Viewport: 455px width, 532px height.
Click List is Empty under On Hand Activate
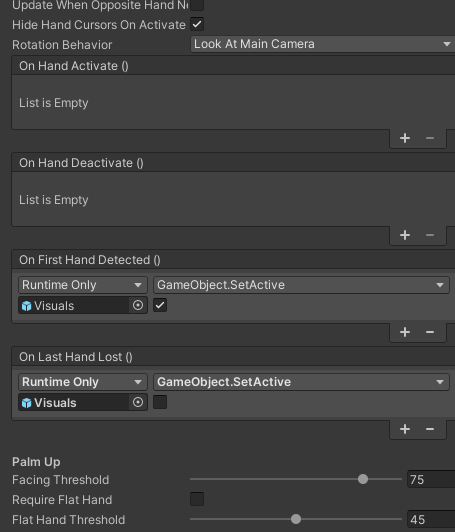pos(54,103)
